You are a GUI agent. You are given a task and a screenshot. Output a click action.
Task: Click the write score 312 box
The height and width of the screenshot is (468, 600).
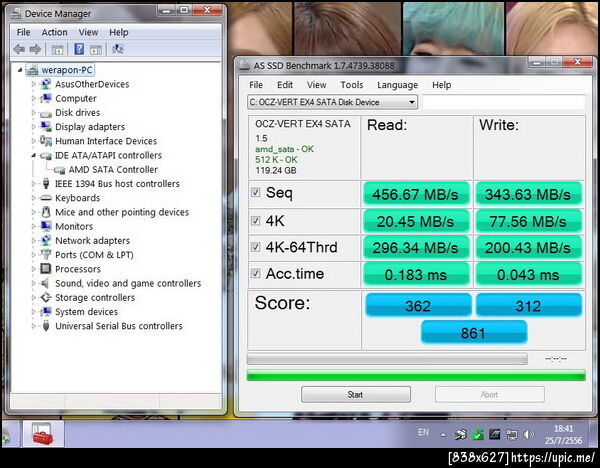pyautogui.click(x=528, y=305)
